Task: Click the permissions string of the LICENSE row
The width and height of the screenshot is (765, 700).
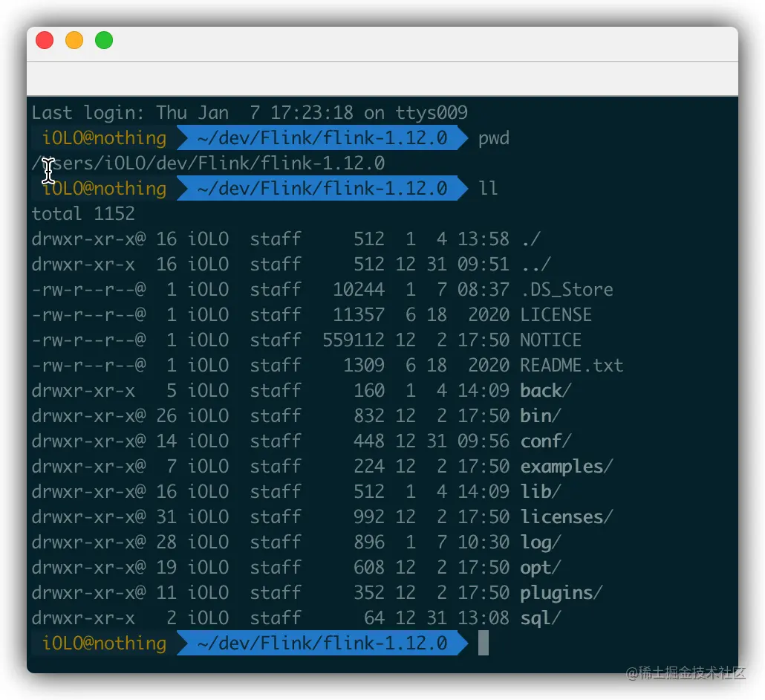Action: point(88,315)
